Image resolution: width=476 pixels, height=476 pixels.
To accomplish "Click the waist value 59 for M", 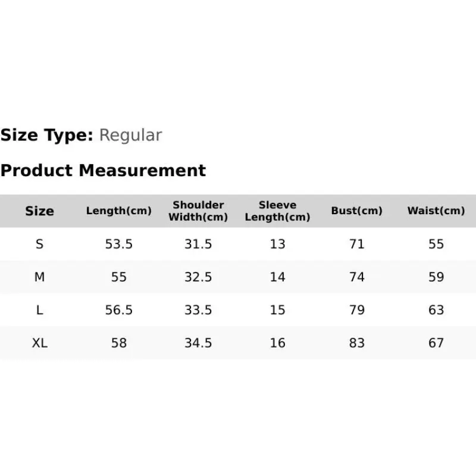I will point(436,277).
